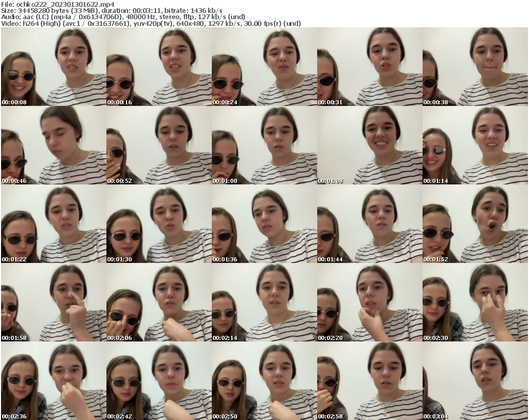This screenshot has width=529, height=420.
Task: Select the 00:01:08 smiling frame
Action: pos(369,146)
